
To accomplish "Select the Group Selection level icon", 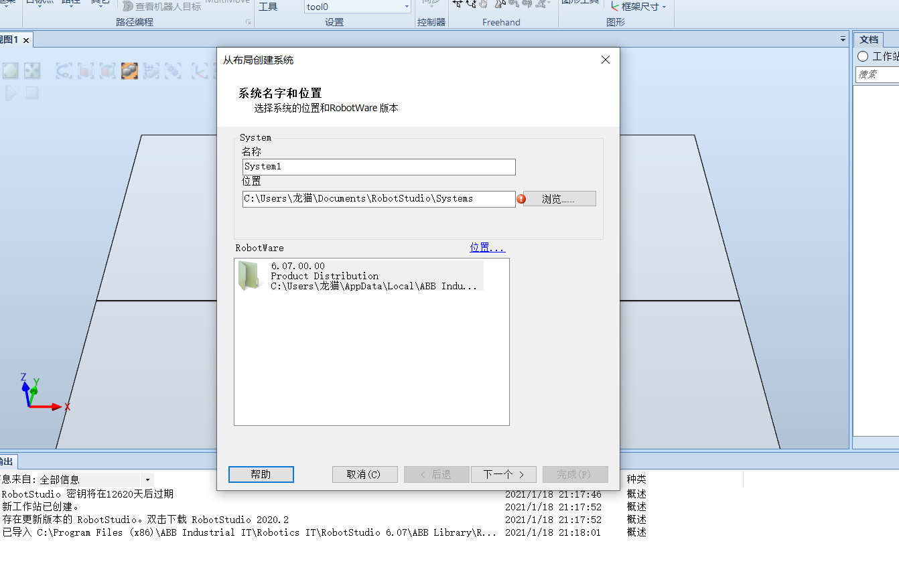I will 172,71.
